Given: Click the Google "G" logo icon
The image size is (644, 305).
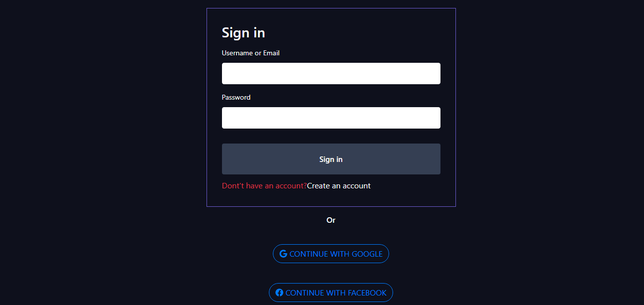Looking at the screenshot, I should pos(283,253).
